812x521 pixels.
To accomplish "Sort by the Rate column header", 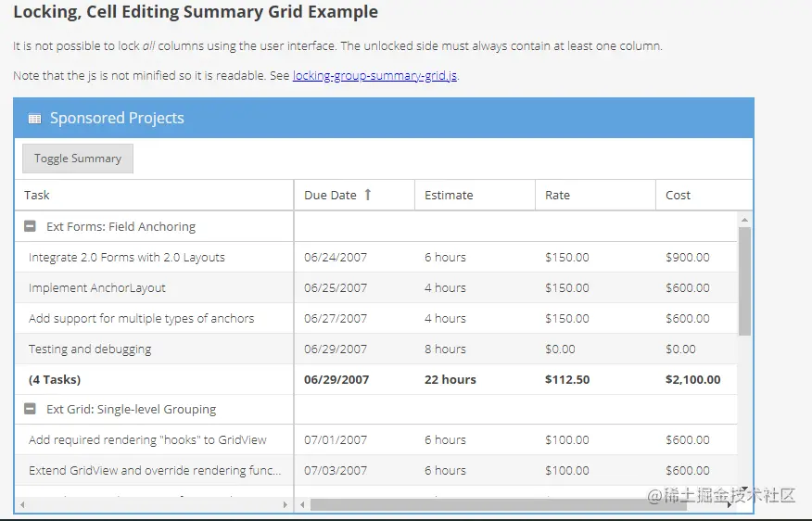I will pyautogui.click(x=595, y=196).
